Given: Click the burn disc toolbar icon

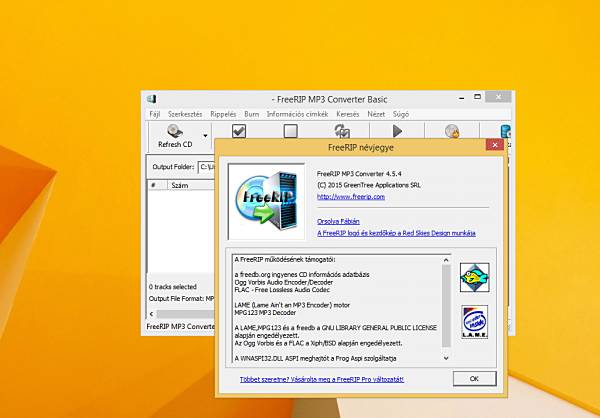Looking at the screenshot, I should (x=452, y=131).
